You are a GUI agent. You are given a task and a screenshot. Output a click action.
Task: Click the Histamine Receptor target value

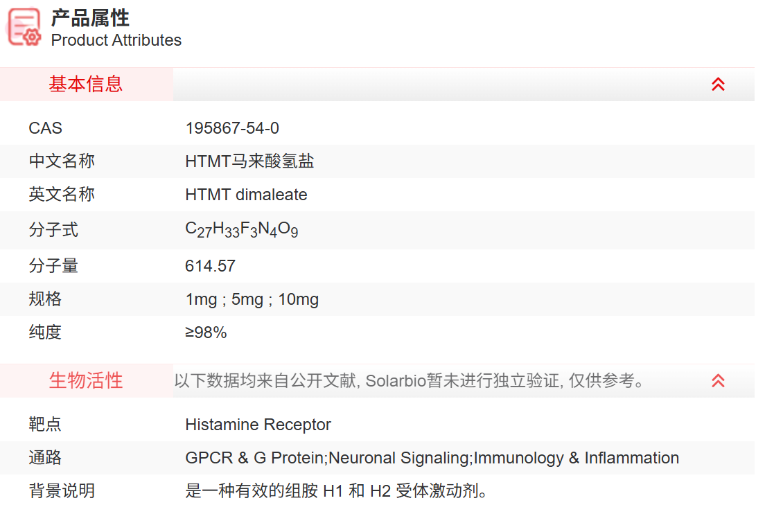[258, 425]
